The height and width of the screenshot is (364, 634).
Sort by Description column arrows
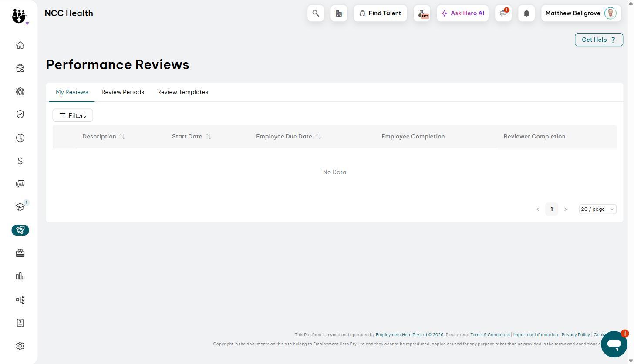(122, 137)
